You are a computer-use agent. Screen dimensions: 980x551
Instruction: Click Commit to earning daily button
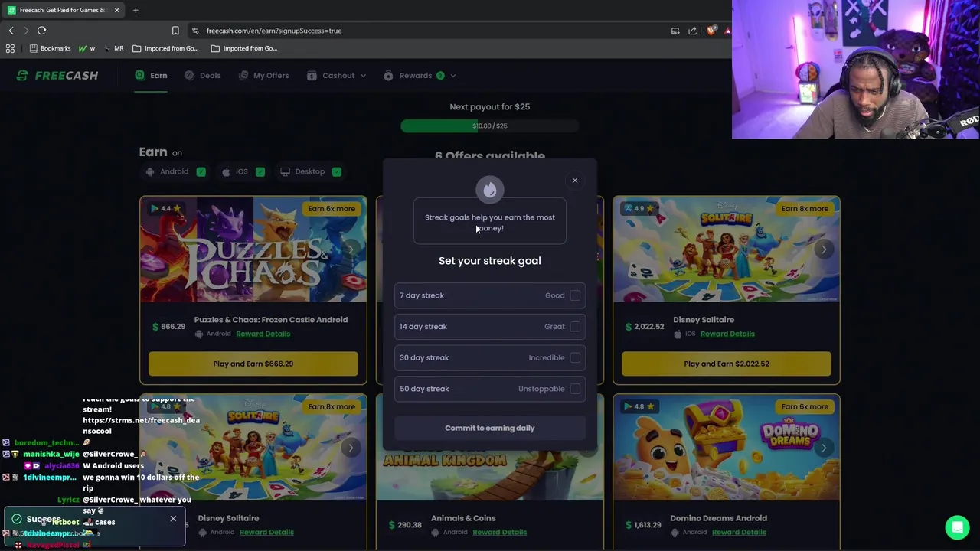tap(490, 428)
